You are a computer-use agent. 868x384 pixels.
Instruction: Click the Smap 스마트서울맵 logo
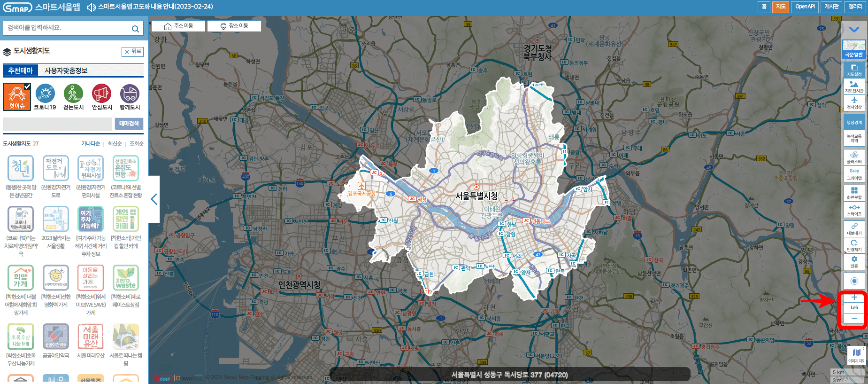(41, 7)
